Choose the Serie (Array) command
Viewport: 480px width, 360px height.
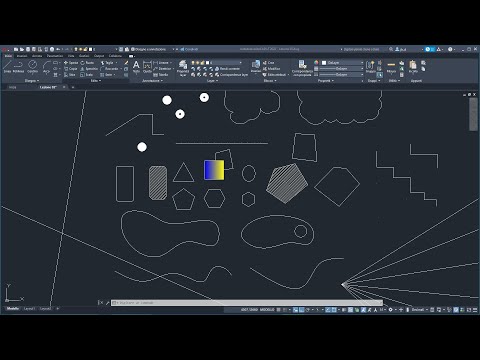click(x=107, y=75)
